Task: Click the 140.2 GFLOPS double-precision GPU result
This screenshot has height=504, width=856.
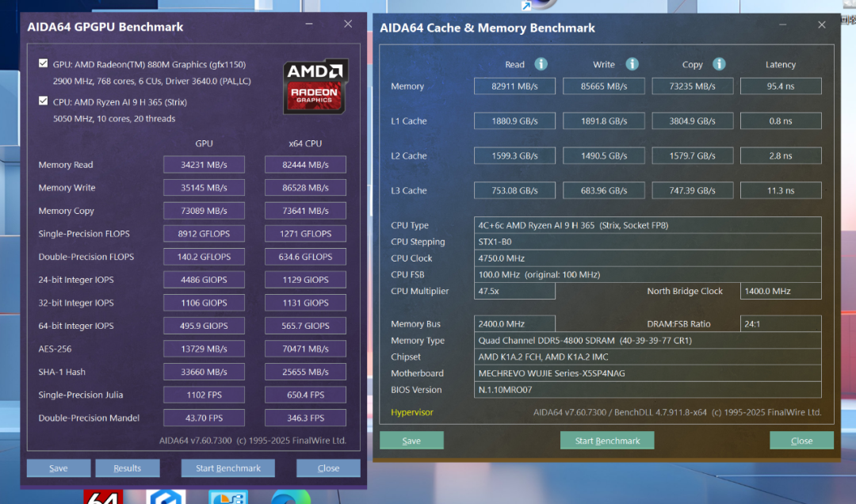Action: tap(204, 257)
